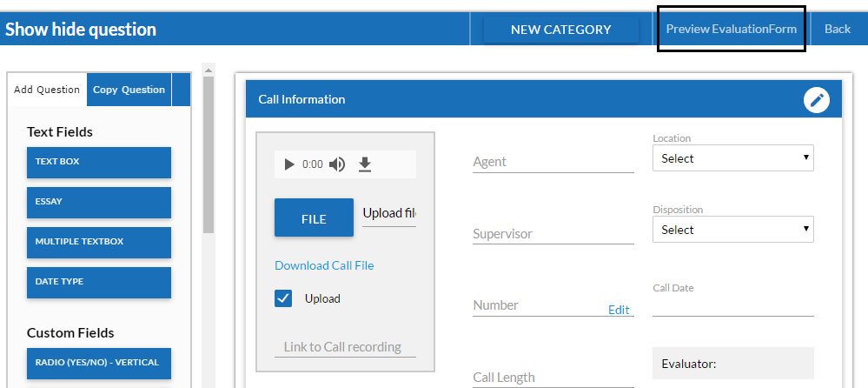
Task: Add a TEXT BOX field
Action: pyautogui.click(x=99, y=163)
